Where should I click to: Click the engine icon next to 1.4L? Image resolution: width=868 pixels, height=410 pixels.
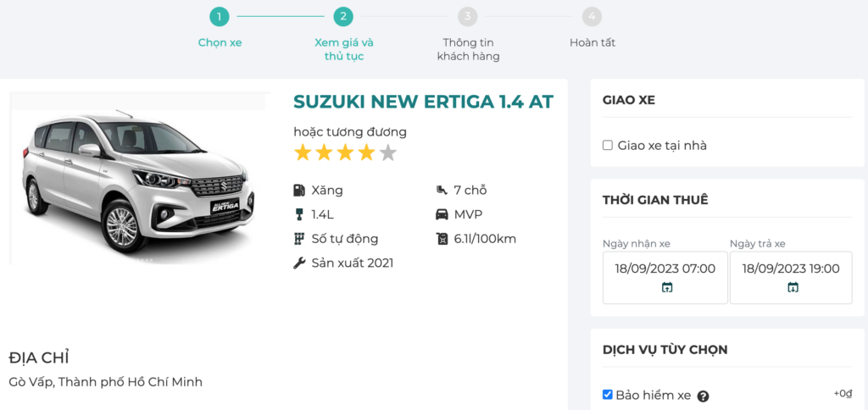299,214
